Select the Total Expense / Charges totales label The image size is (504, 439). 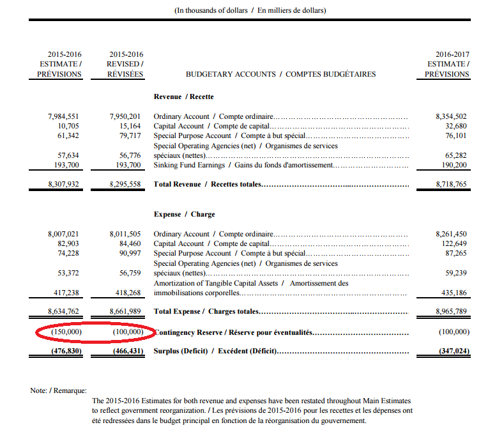pyautogui.click(x=207, y=311)
